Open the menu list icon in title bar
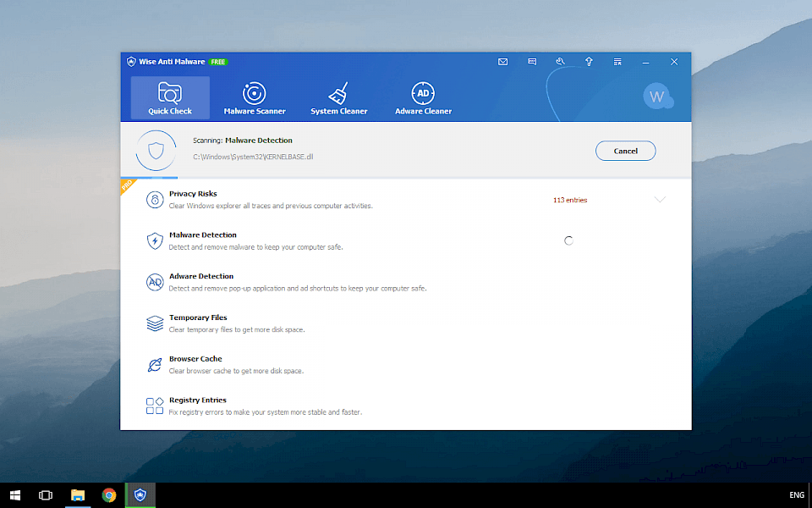The image size is (812, 508). tap(617, 62)
